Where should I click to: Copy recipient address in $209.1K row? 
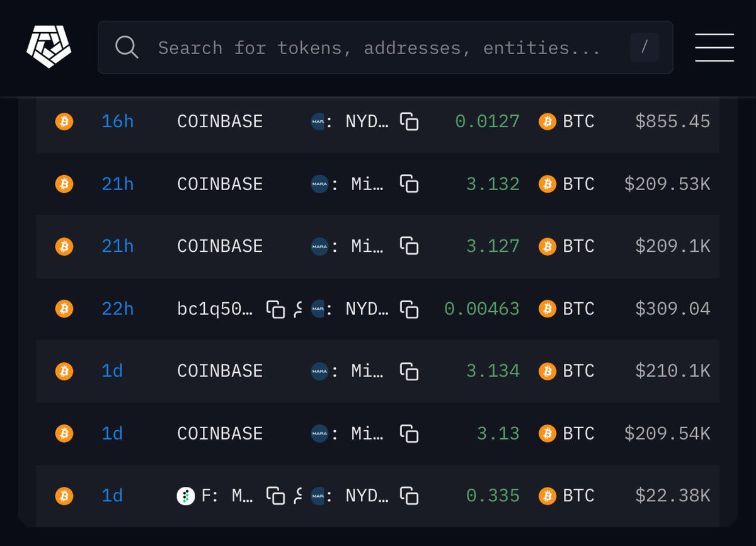tap(409, 246)
